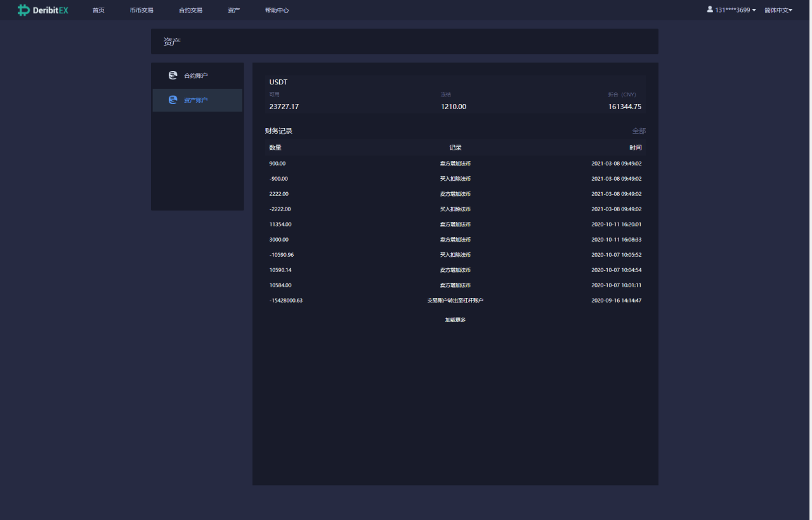Open 资产 in the top navigation bar
This screenshot has width=812, height=520.
coord(233,10)
